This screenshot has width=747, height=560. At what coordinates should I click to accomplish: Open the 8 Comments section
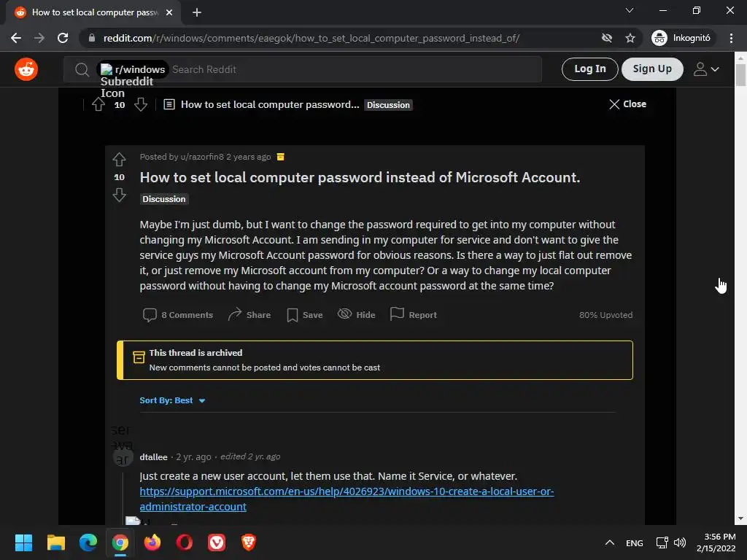click(x=178, y=315)
